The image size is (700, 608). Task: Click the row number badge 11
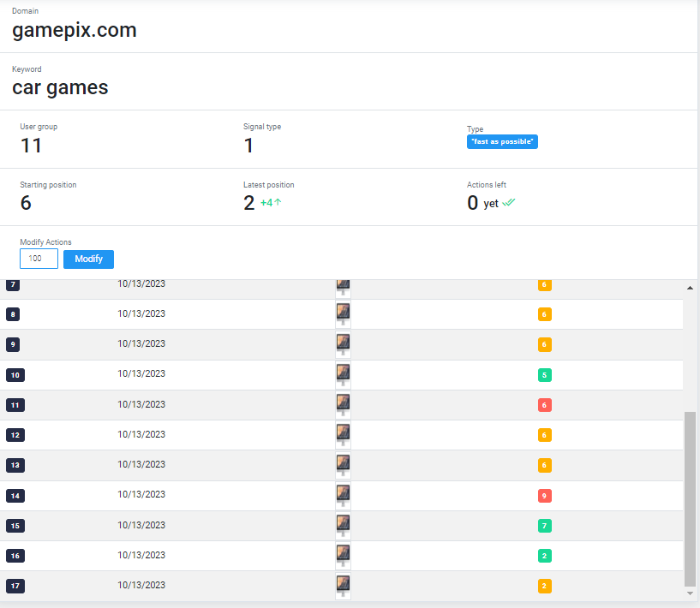pos(15,405)
